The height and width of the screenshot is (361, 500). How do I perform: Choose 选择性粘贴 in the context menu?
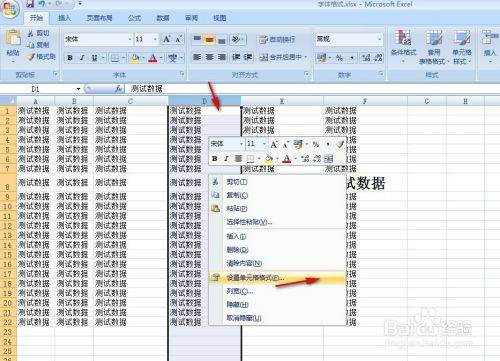pyautogui.click(x=277, y=222)
